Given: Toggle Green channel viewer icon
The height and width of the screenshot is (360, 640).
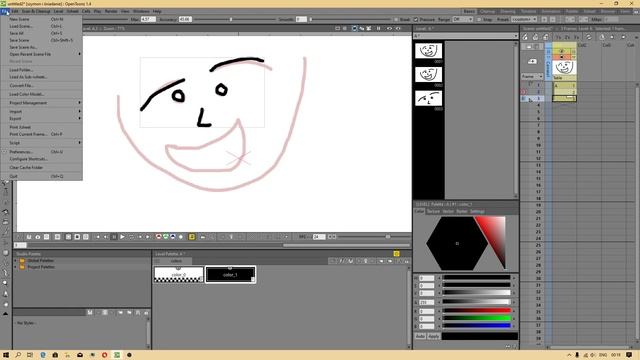Looking at the screenshot, I should click(x=166, y=237).
